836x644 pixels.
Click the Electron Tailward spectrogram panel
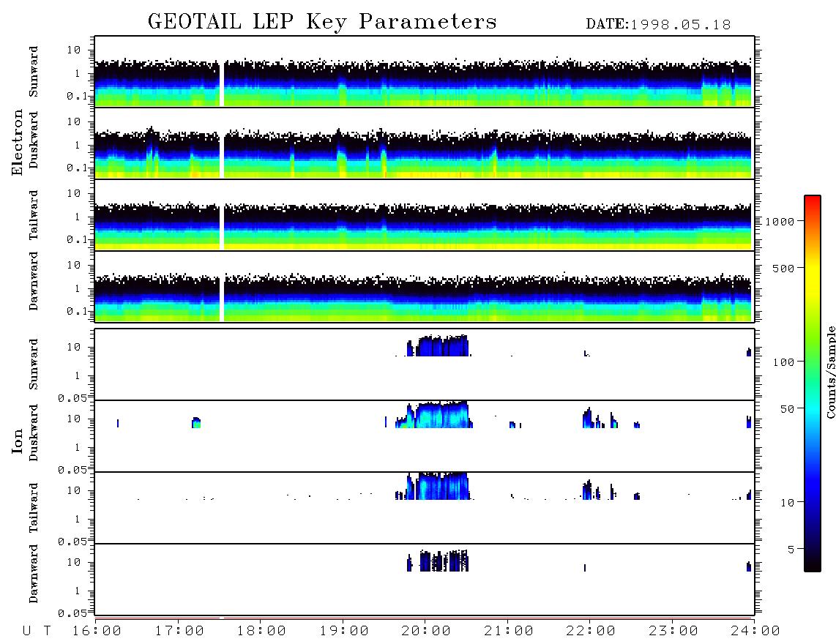[425, 215]
